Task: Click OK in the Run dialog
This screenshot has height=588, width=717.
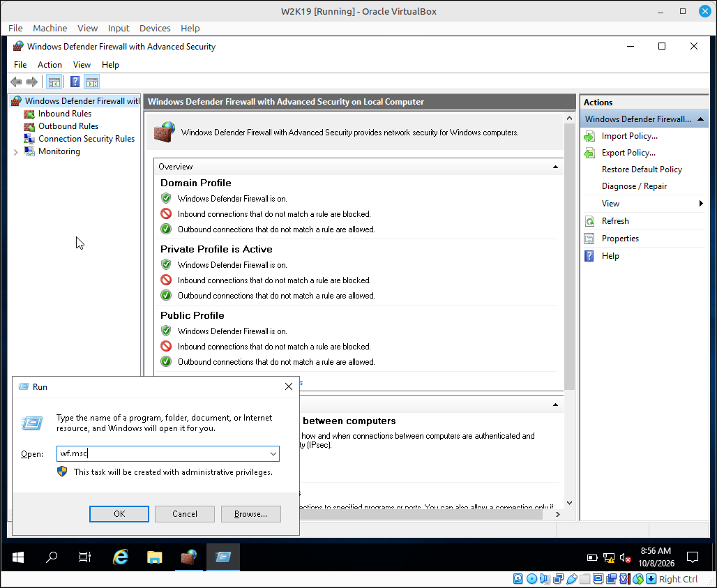Action: [x=119, y=514]
